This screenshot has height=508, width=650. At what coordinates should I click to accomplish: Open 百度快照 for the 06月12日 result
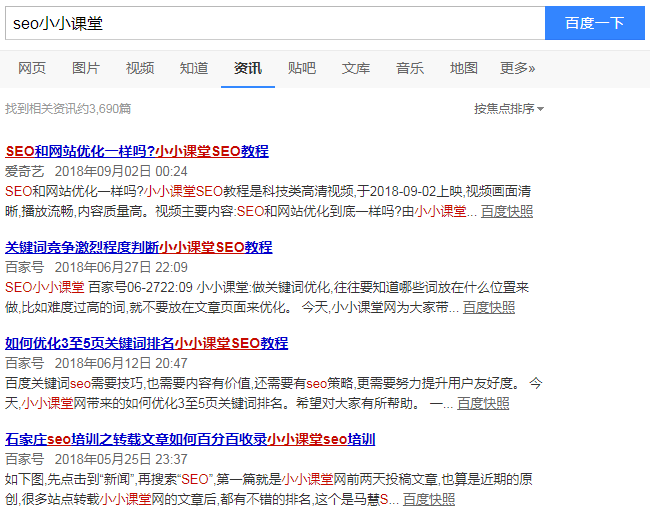coord(483,403)
